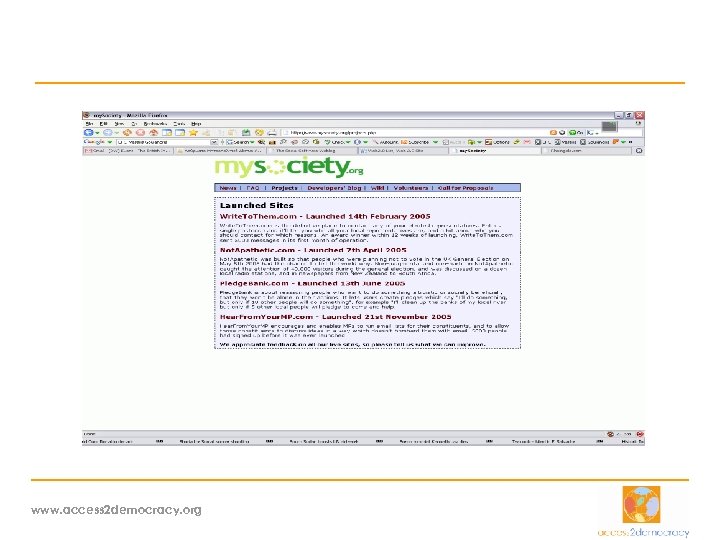Click the Subscribe button on Google toolbar
The image size is (720, 540).
pyautogui.click(x=415, y=142)
